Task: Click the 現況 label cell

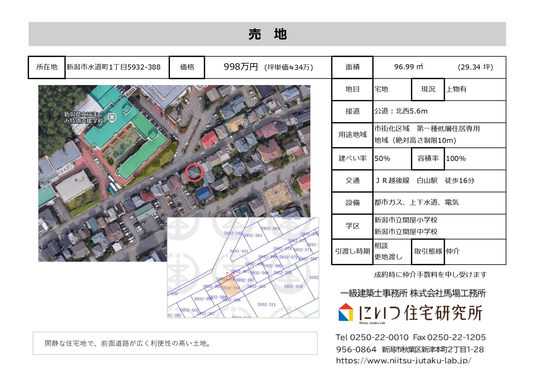Action: (x=428, y=89)
